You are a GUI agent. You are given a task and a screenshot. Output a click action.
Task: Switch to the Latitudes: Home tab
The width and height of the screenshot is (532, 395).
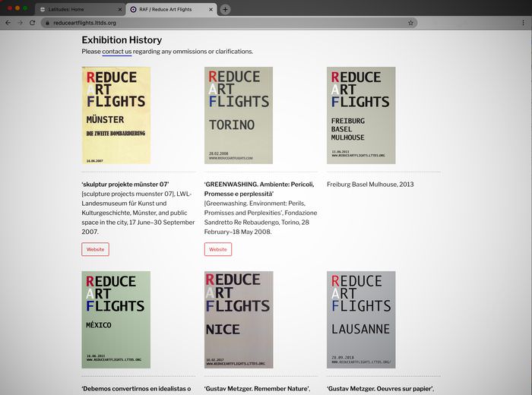coord(80,9)
